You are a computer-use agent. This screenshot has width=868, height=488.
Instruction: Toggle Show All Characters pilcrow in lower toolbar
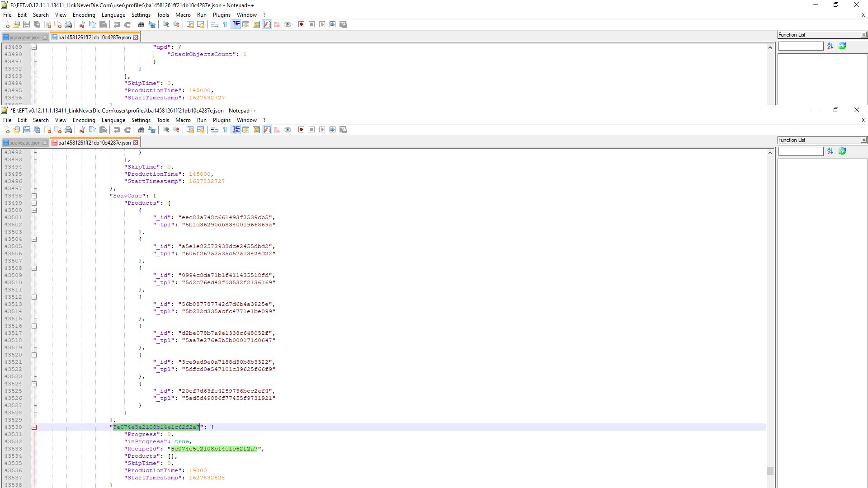coord(225,130)
